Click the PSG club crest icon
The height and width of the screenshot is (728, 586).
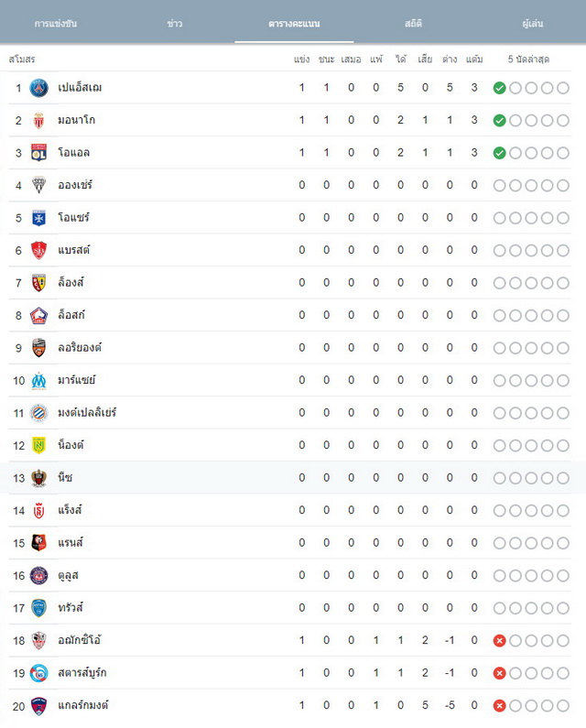click(39, 88)
